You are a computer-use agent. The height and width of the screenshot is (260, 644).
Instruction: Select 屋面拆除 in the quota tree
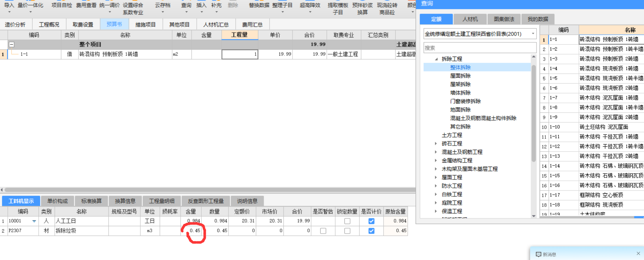point(460,76)
